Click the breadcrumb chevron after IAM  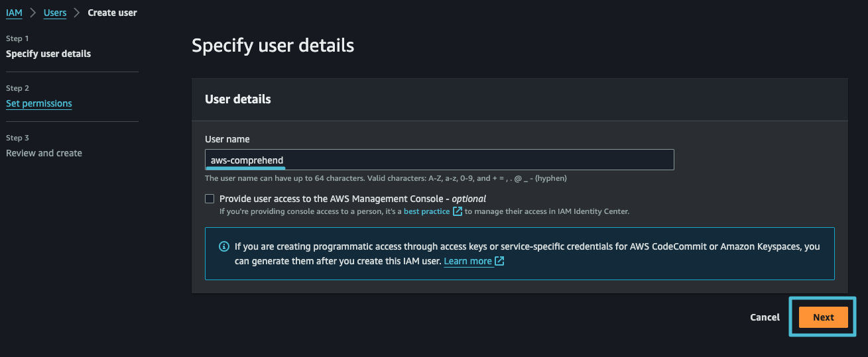tap(33, 13)
